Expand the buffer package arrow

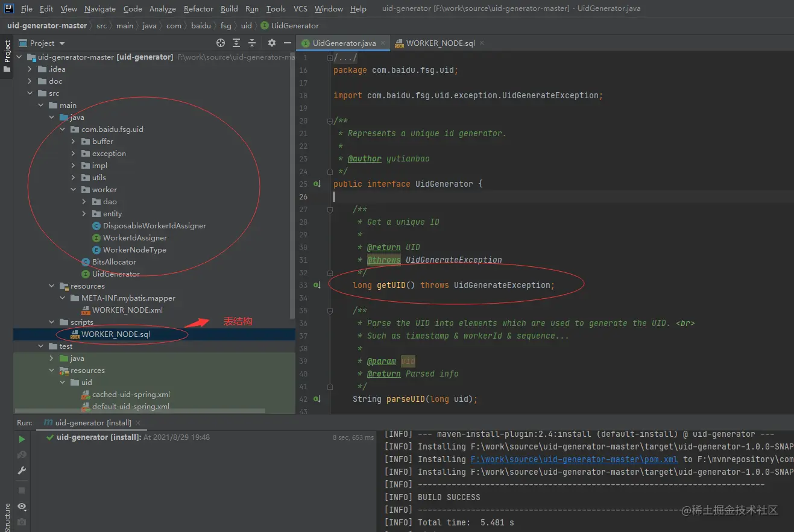pyautogui.click(x=73, y=141)
